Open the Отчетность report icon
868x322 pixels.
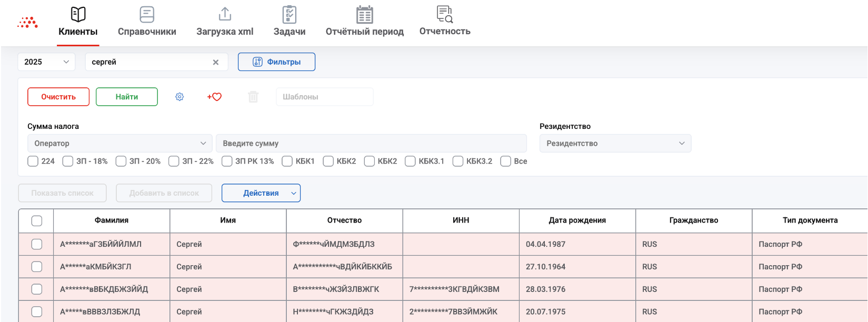(x=445, y=14)
